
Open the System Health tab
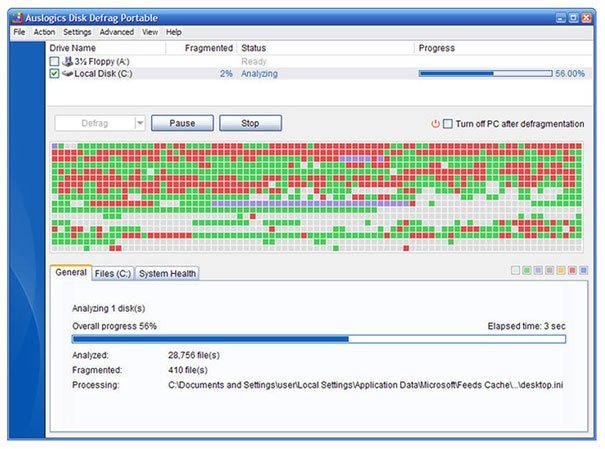tap(167, 273)
